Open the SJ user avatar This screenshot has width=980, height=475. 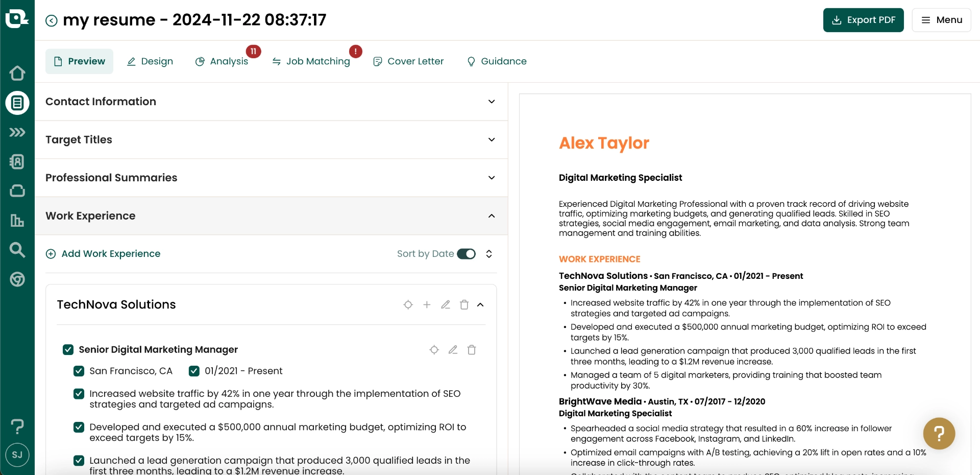17,455
